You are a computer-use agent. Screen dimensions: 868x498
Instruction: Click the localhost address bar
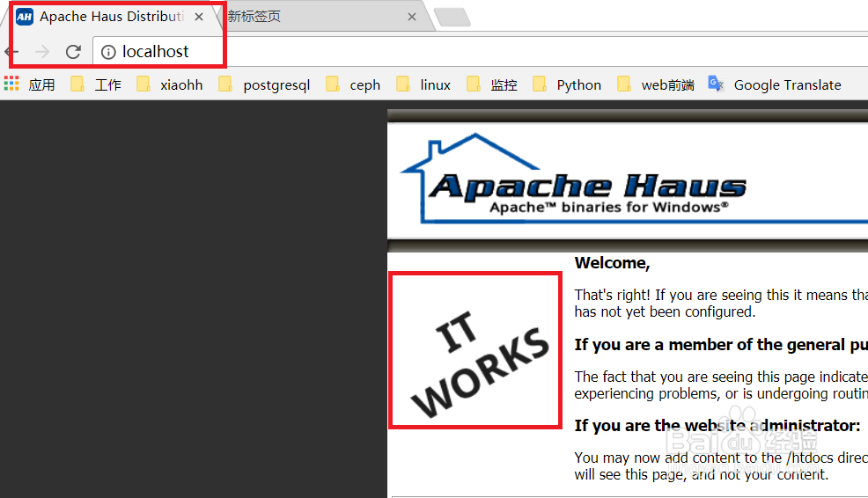tap(481, 52)
